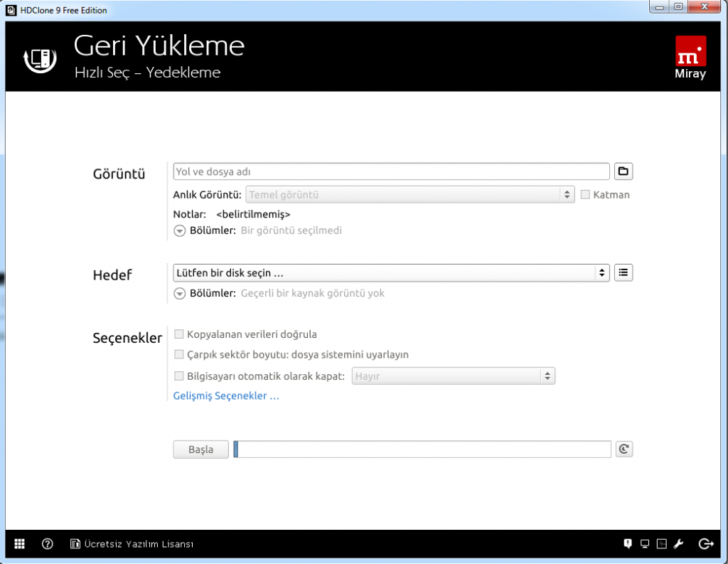
Task: Click the Miray logo
Action: [690, 57]
